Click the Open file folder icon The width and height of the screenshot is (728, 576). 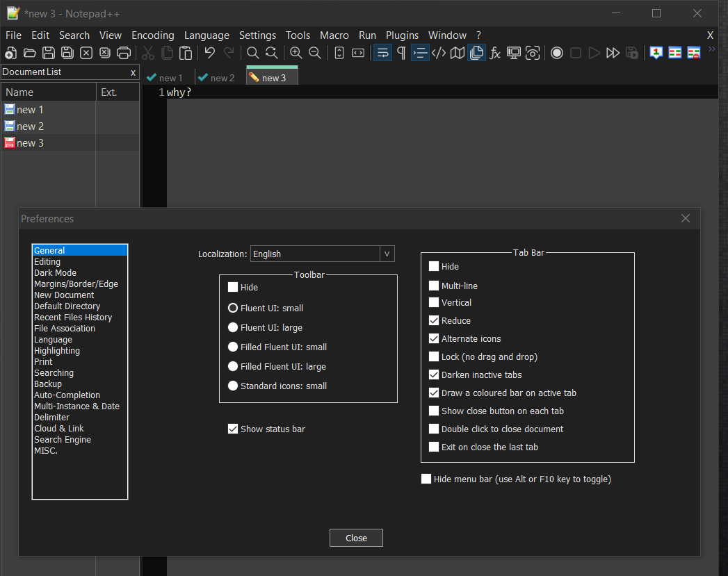tap(29, 53)
